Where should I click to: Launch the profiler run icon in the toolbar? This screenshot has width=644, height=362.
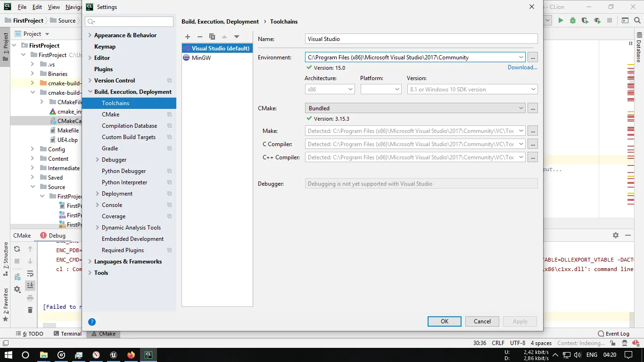tap(597, 20)
